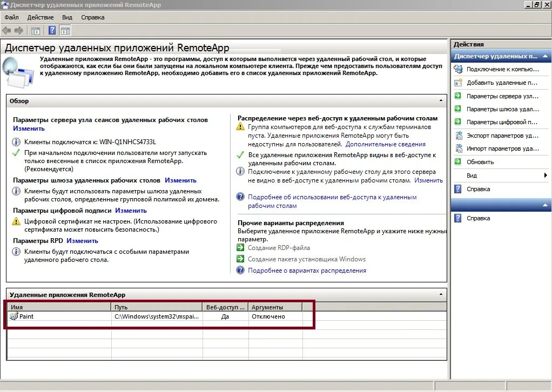Click Параметры цифровой п... action

click(502, 122)
